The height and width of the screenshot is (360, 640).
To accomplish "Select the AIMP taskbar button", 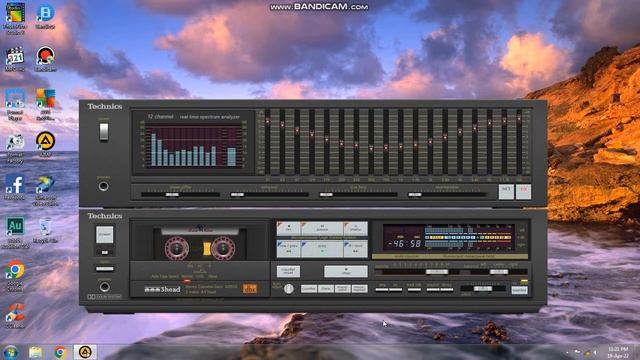I will click(x=85, y=352).
